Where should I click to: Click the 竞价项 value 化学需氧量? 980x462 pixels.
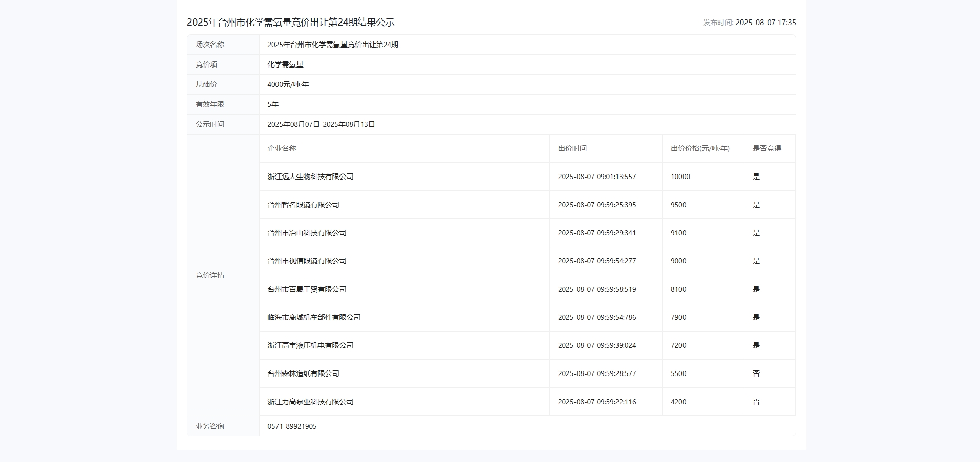pos(286,64)
